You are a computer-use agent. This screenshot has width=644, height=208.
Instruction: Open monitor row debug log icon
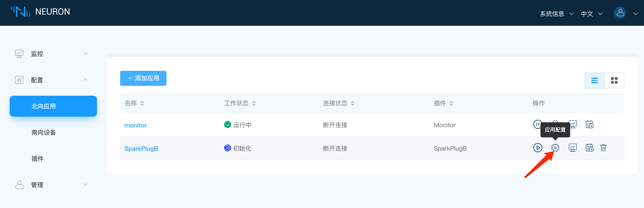point(590,124)
